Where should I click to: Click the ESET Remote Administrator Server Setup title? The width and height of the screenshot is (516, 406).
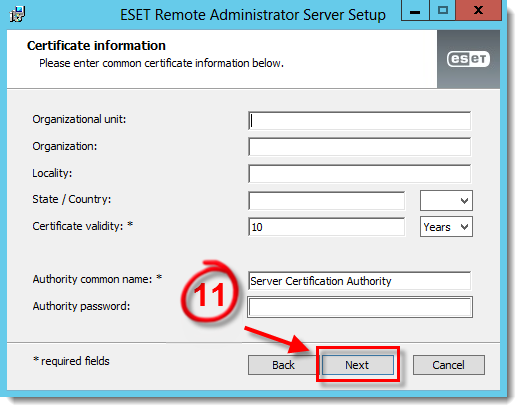253,15
